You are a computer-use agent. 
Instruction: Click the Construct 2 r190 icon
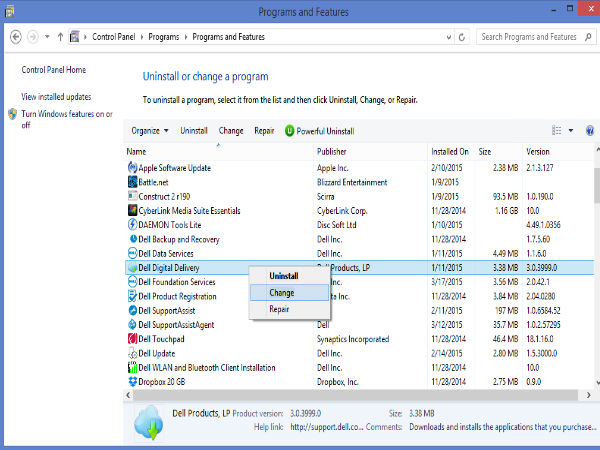tap(132, 196)
